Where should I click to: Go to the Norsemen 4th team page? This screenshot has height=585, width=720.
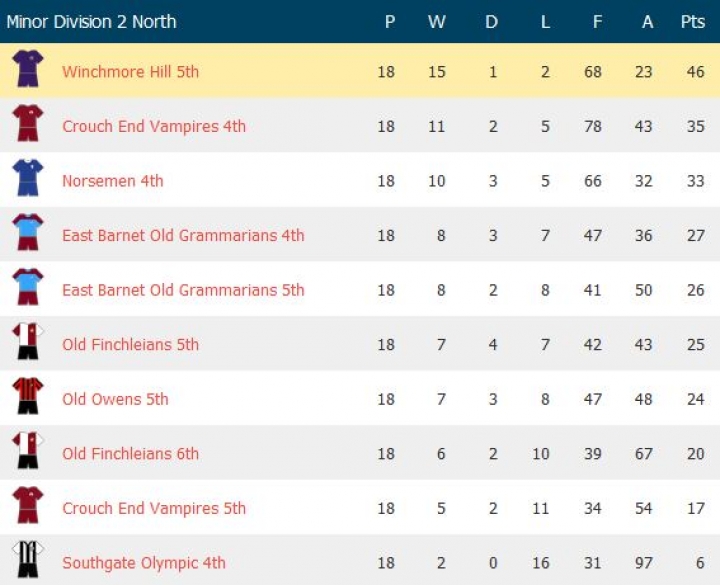pos(113,181)
